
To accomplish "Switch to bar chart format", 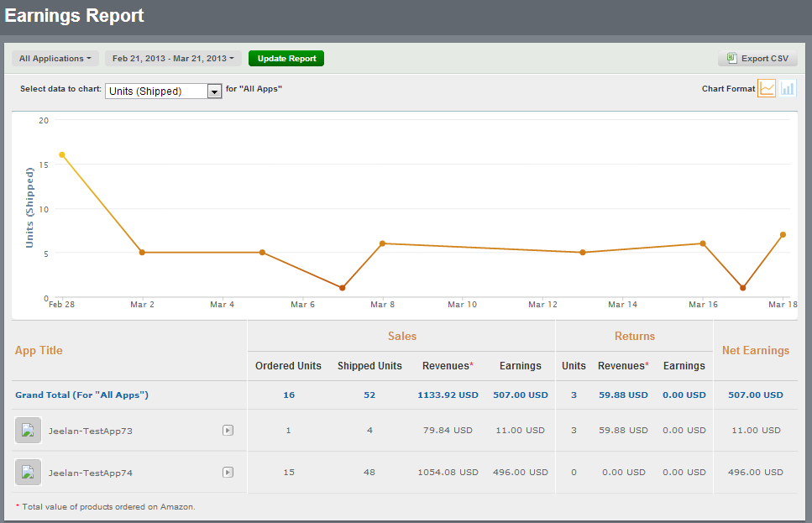I will click(788, 88).
